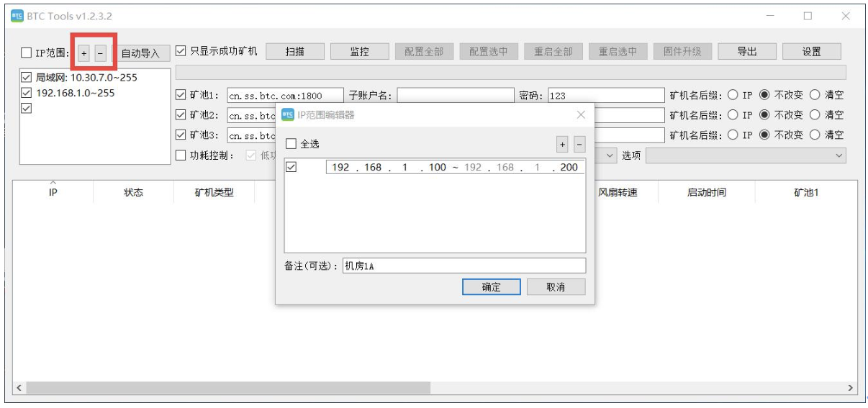Image resolution: width=868 pixels, height=408 pixels.
Task: Click the 子账户名 input for 矿池1
Action: pyautogui.click(x=455, y=95)
